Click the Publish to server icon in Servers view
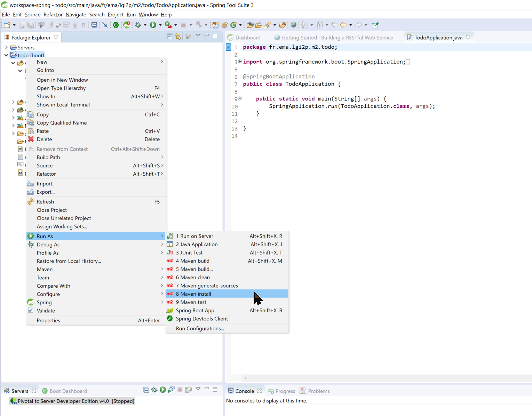The width and height of the screenshot is (532, 416). tap(188, 390)
